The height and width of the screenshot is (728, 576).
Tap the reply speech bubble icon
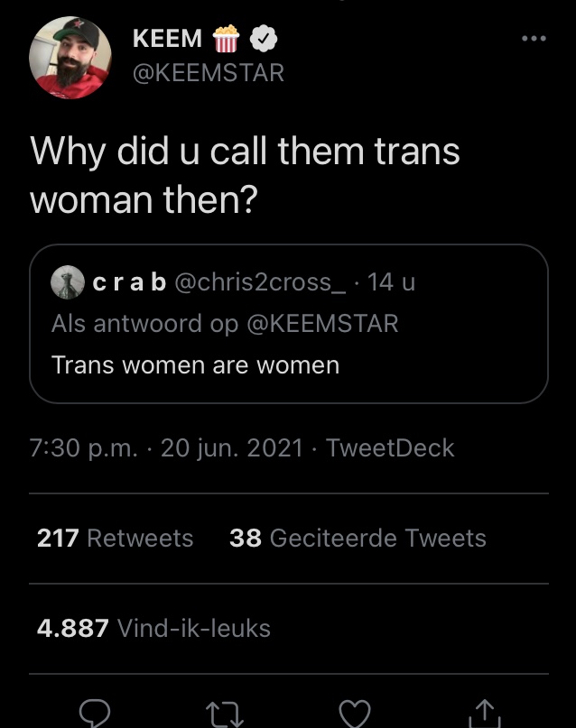coord(95,714)
